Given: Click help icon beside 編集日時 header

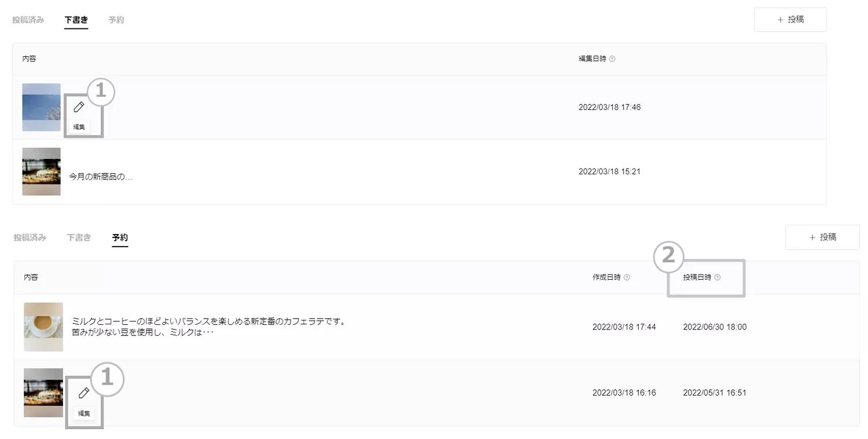Looking at the screenshot, I should 613,59.
